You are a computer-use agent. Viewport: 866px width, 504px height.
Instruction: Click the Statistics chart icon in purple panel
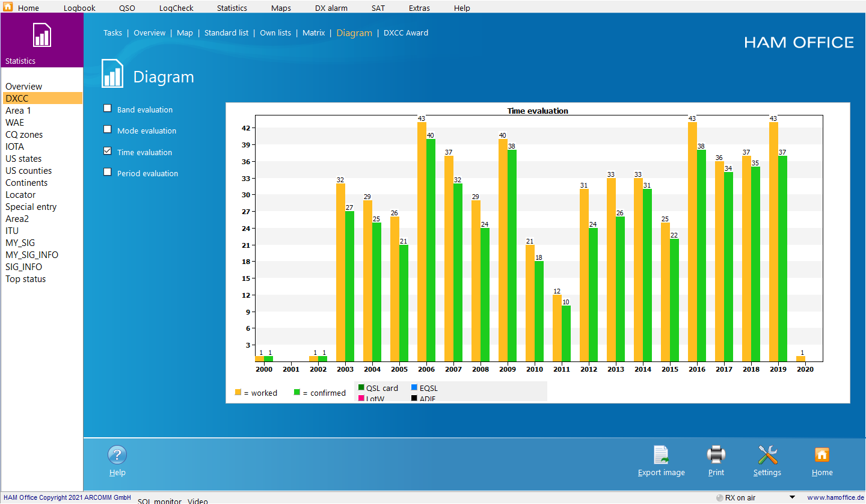(41, 35)
